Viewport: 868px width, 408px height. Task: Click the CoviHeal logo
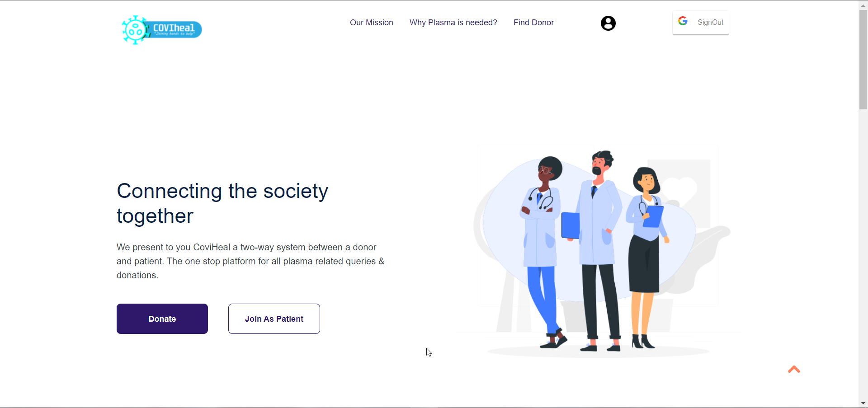coord(161,30)
